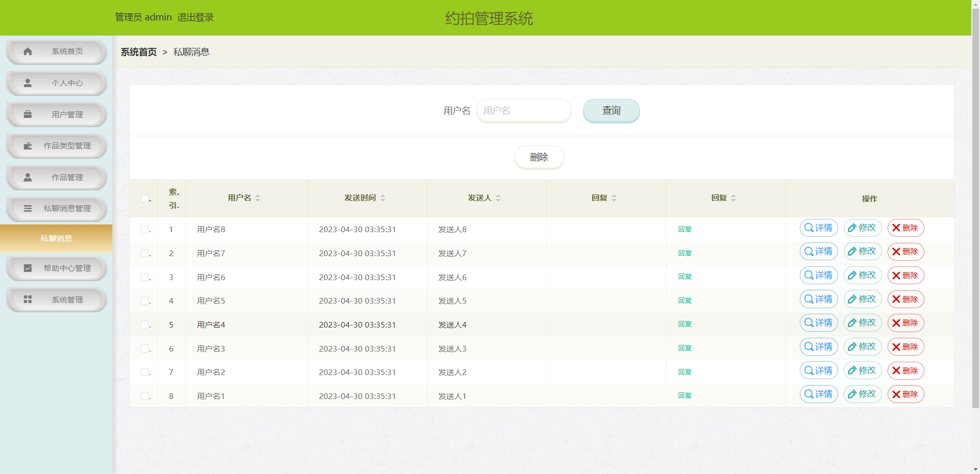The image size is (980, 474).
Task: Click the magnifier icon on row 1 详情 button
Action: (808, 228)
